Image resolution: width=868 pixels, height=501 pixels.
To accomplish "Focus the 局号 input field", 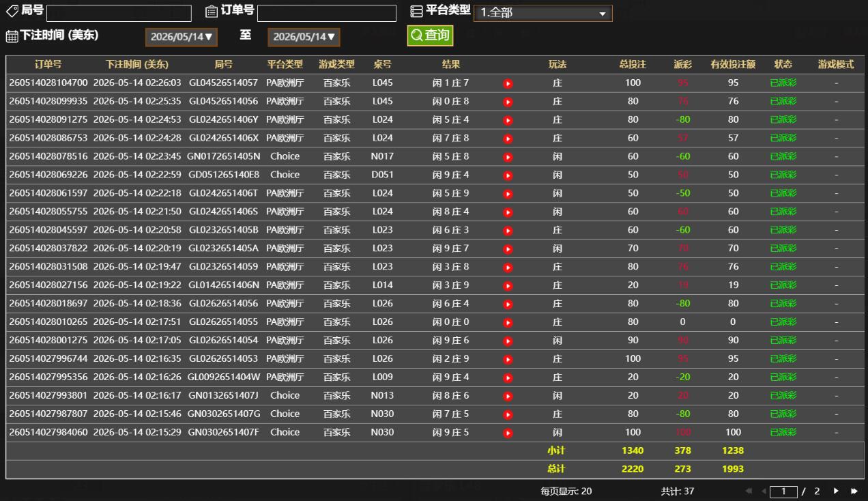I will (119, 14).
